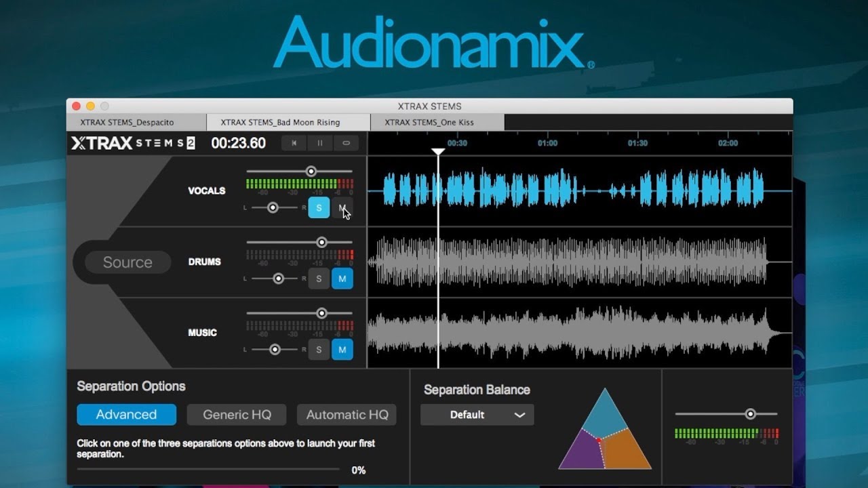Image resolution: width=868 pixels, height=488 pixels.
Task: Click the MUSIC volume slider knob
Action: pos(322,313)
